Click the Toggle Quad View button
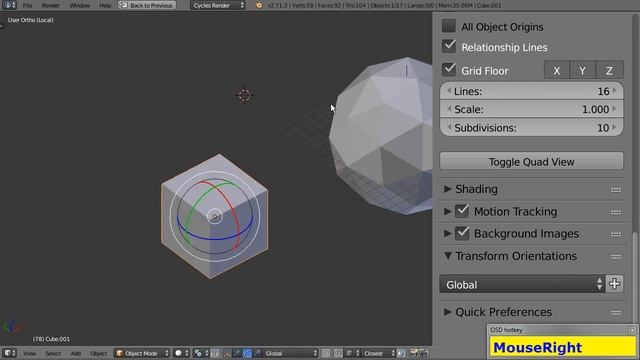This screenshot has width=640, height=360. point(531,162)
